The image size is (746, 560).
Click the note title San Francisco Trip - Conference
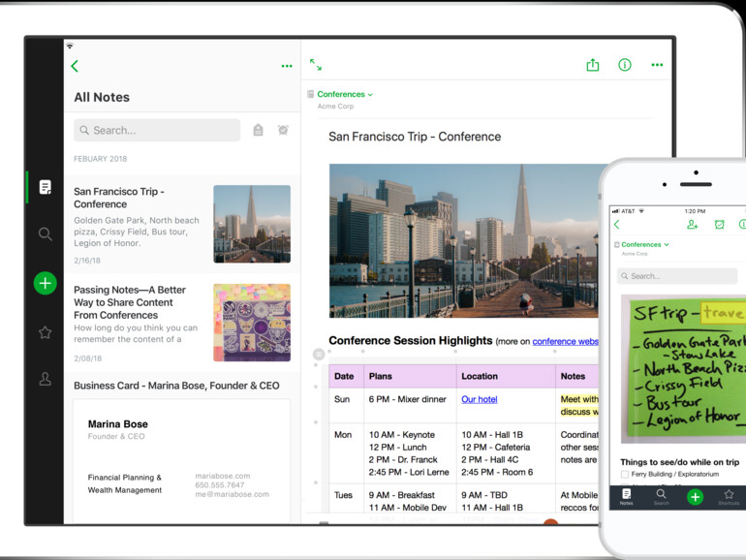pos(415,137)
